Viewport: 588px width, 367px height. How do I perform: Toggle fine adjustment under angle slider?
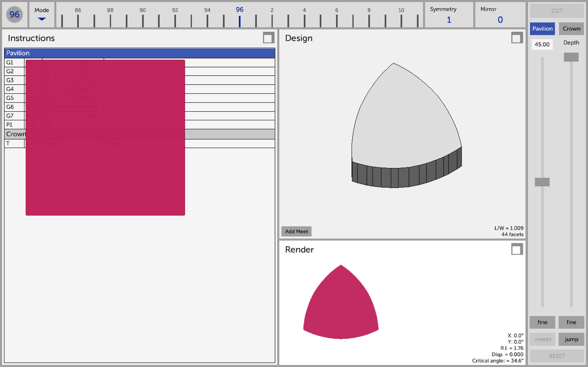click(x=542, y=322)
